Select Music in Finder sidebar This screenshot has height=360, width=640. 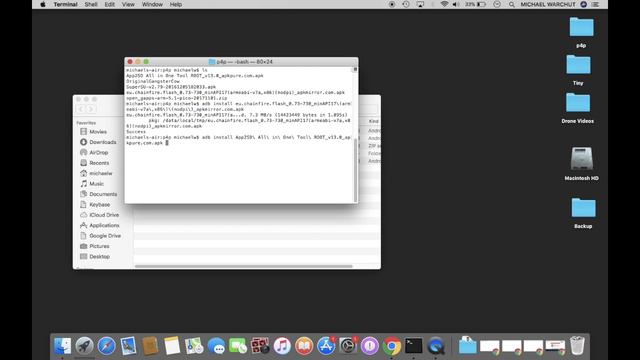[96, 184]
